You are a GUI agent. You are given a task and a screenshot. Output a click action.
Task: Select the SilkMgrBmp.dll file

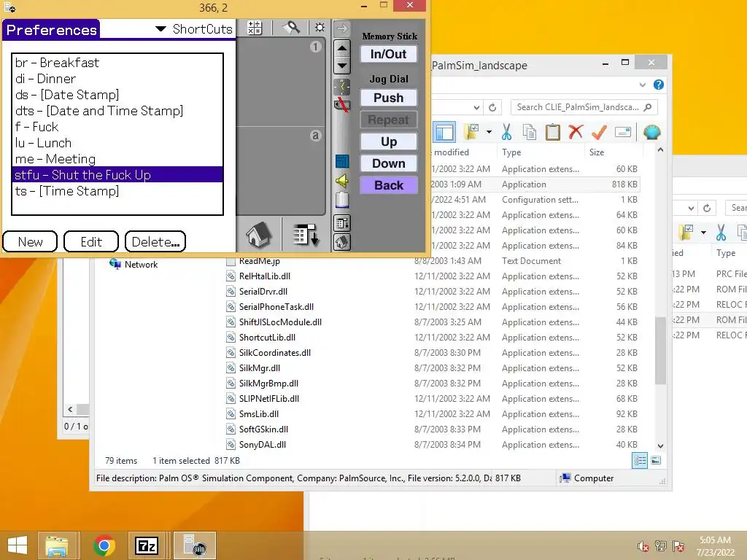(268, 384)
